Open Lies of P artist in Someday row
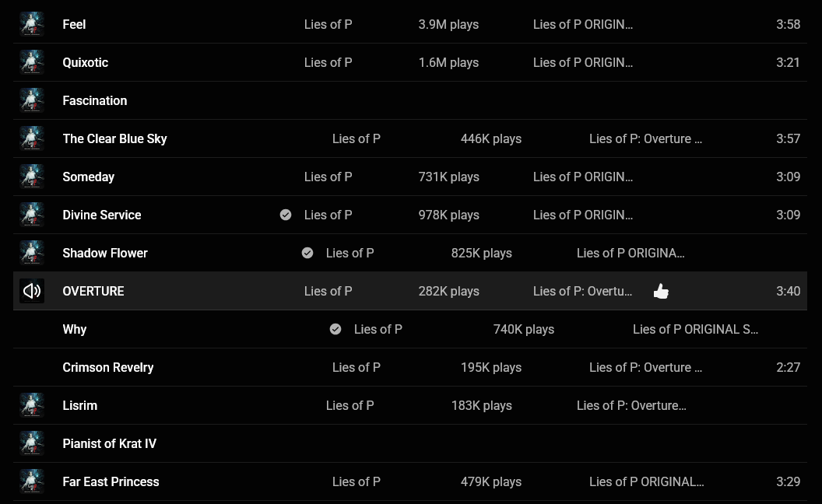 point(328,177)
